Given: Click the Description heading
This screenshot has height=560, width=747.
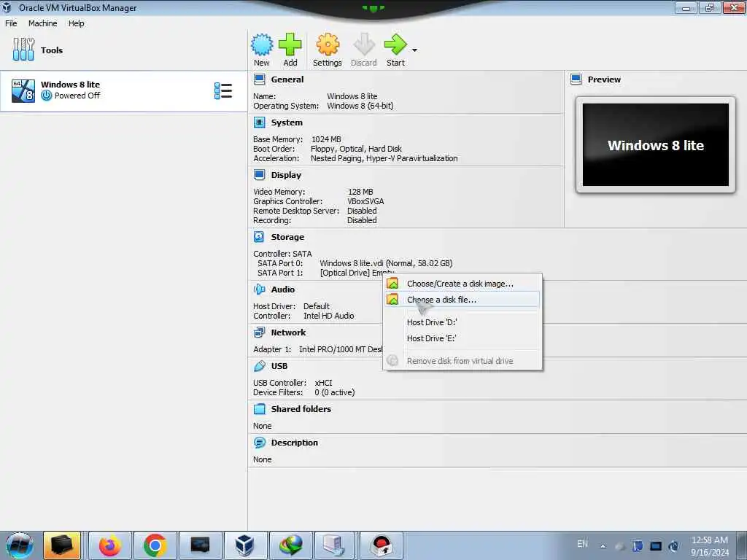Looking at the screenshot, I should pos(295,443).
